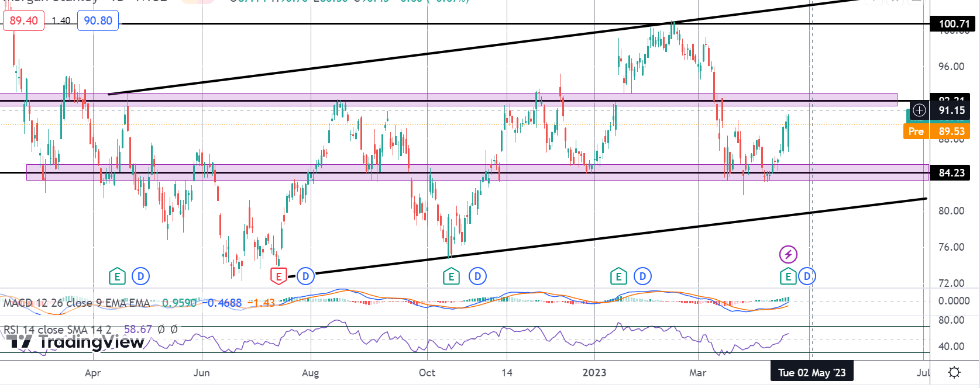
Task: Click the red 89.40 sell price button
Action: [x=24, y=21]
